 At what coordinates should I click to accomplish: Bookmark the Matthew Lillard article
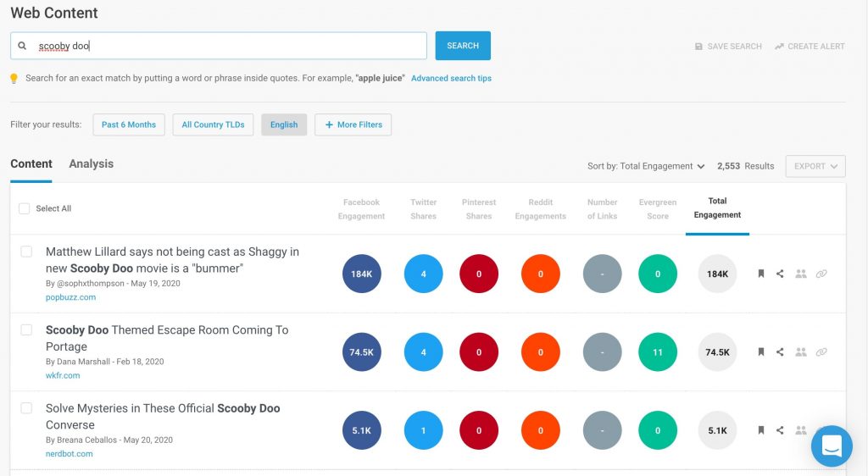[761, 274]
